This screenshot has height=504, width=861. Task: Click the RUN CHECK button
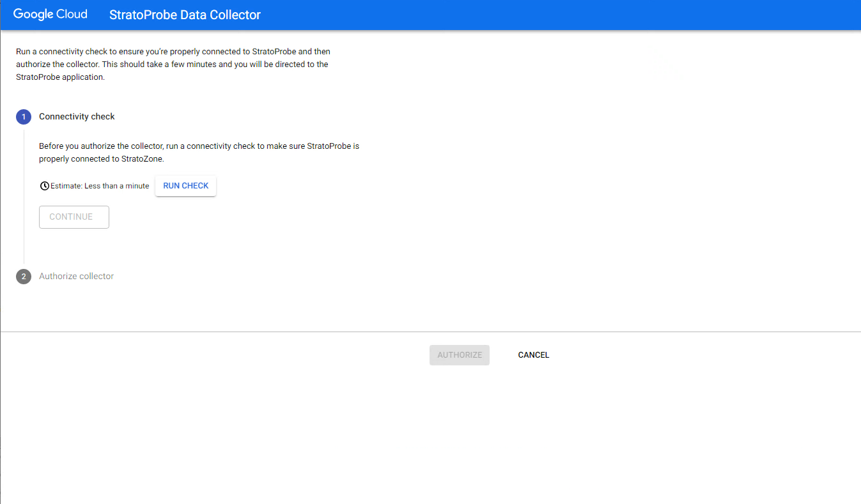(185, 186)
